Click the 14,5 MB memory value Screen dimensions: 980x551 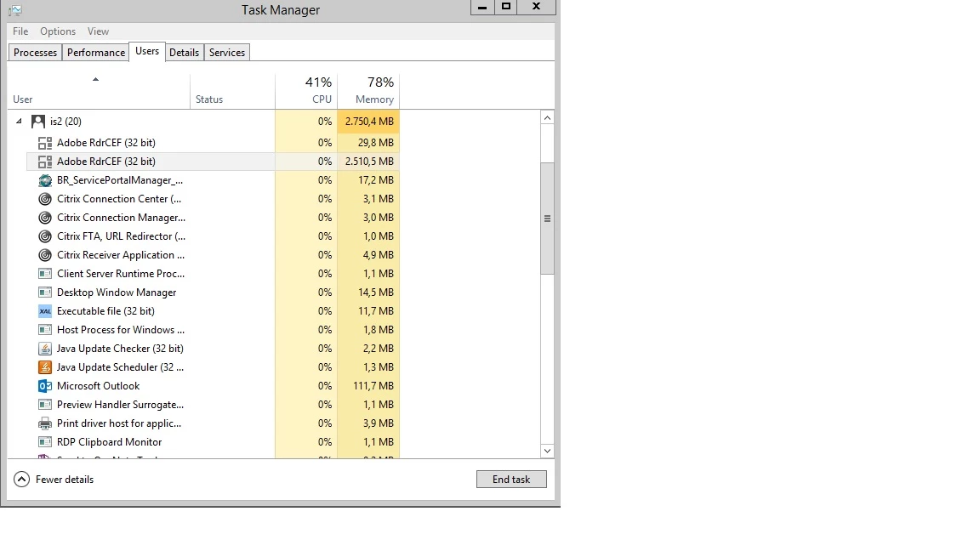tap(376, 293)
